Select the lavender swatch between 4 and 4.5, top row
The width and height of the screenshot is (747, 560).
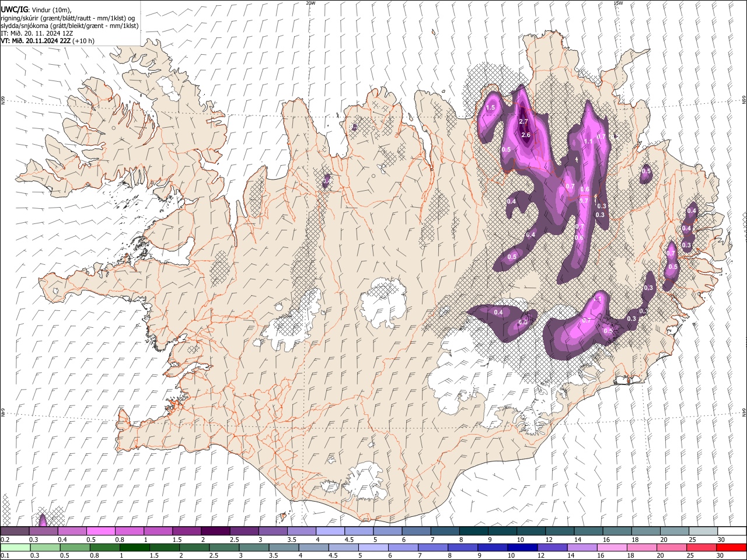330,531
